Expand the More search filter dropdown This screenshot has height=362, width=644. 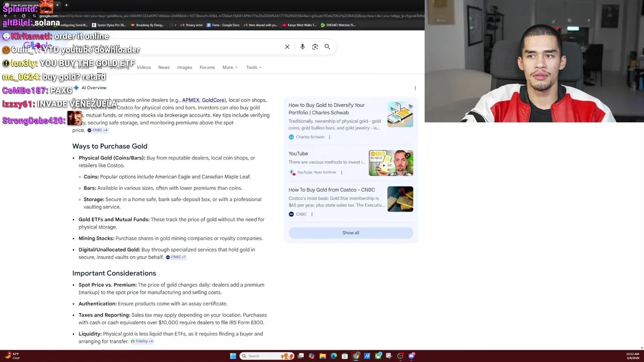(230, 67)
